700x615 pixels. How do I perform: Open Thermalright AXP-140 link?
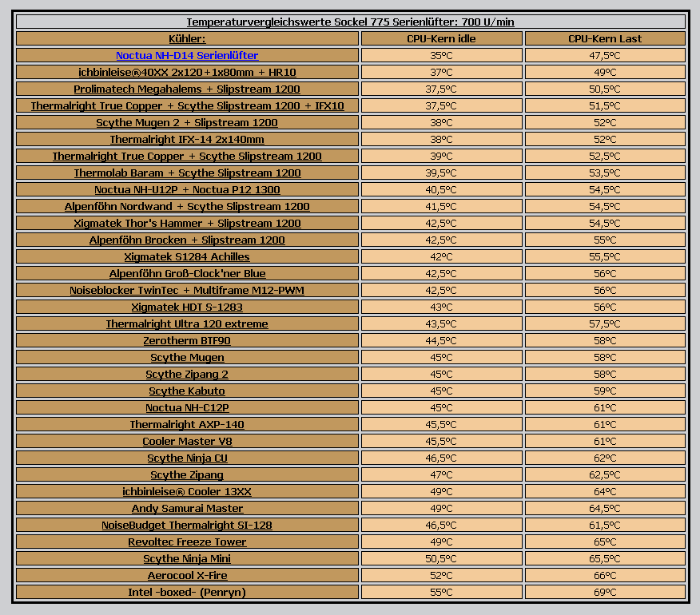(187, 424)
